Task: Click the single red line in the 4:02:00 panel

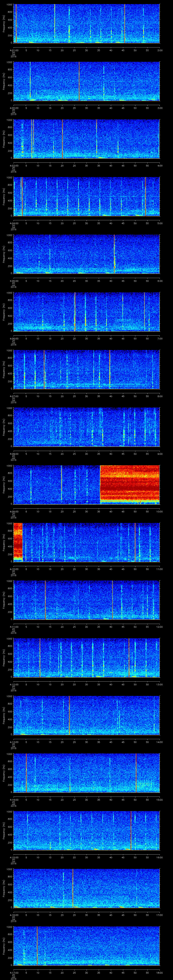Action: (x=79, y=81)
